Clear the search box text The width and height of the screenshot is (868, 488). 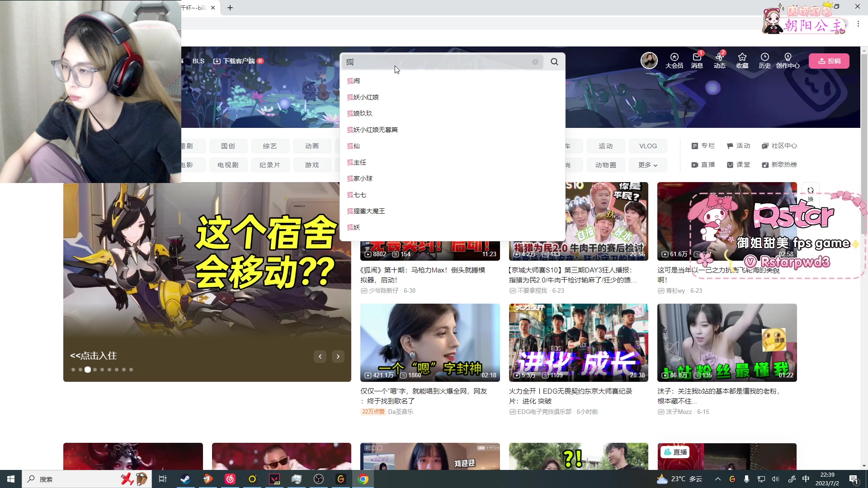535,62
